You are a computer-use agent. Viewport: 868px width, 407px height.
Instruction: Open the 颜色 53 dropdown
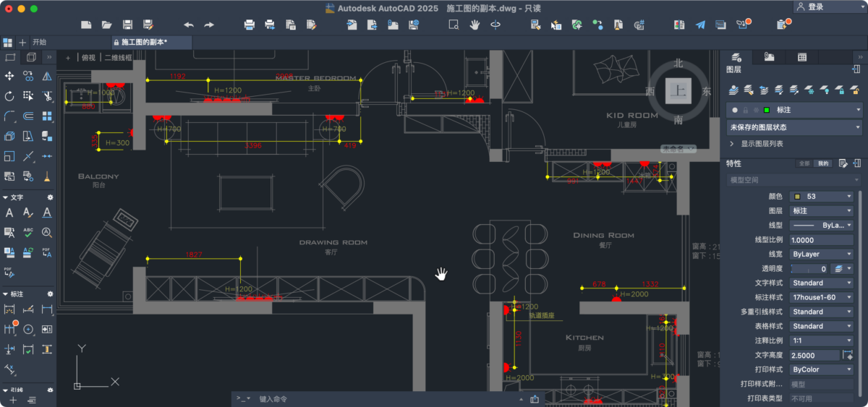tap(822, 196)
